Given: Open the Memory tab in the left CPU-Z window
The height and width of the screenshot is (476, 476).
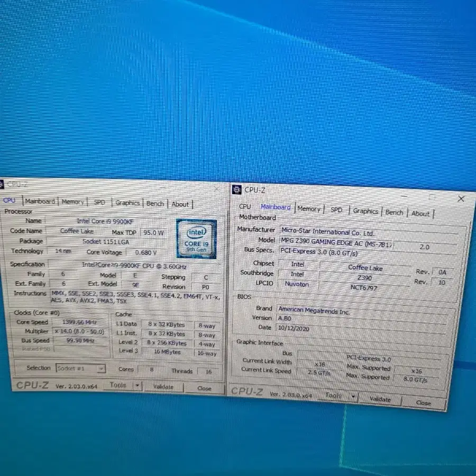Looking at the screenshot, I should click(x=73, y=202).
